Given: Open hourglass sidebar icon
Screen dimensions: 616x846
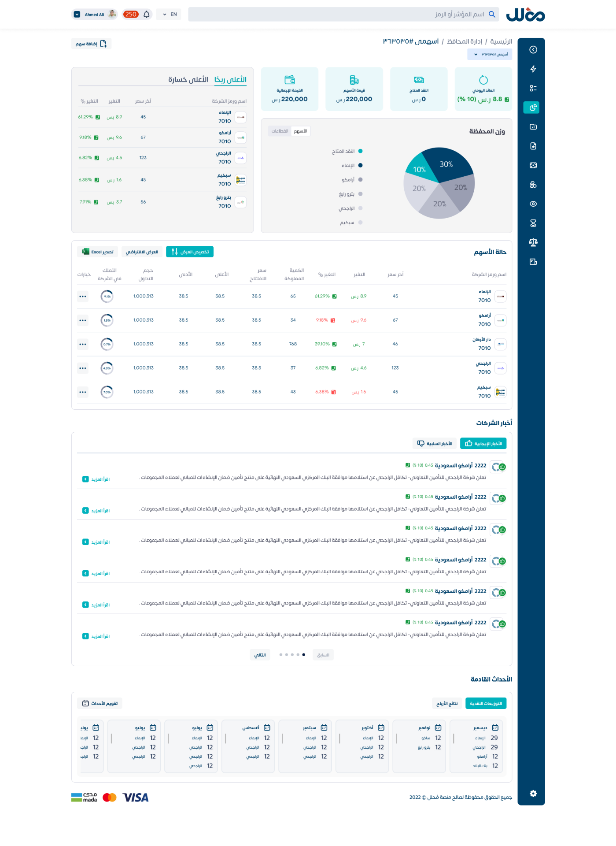Looking at the screenshot, I should pos(533,223).
